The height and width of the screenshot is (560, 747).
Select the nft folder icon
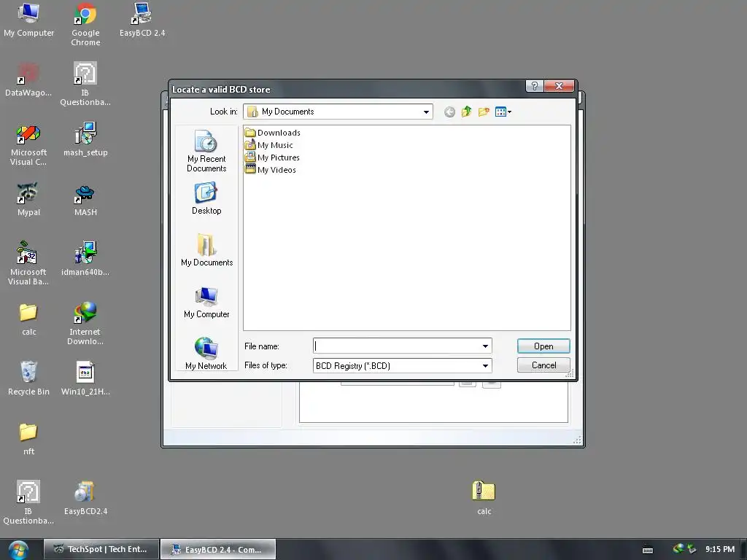tap(28, 438)
